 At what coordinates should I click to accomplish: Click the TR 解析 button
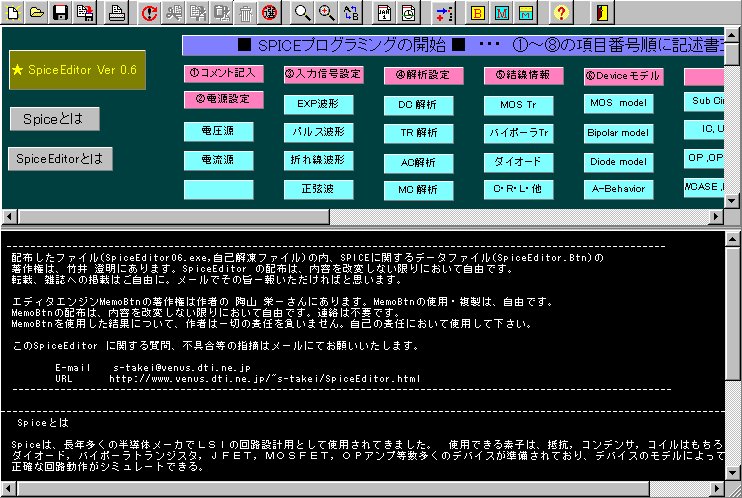pyautogui.click(x=418, y=133)
